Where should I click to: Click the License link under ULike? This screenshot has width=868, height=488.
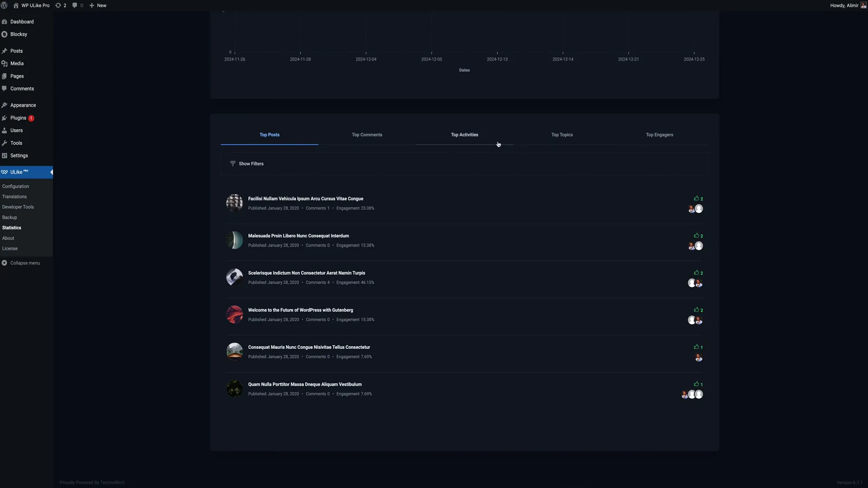pyautogui.click(x=9, y=249)
